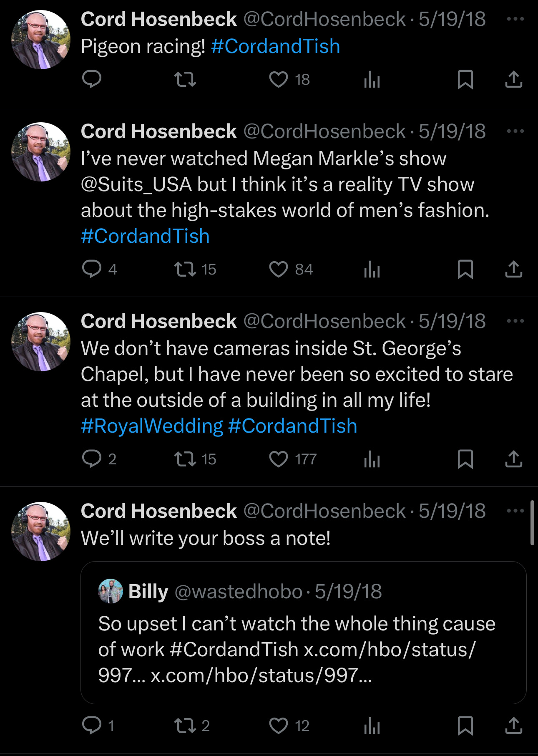Click the vertical scrollbar handle

532,523
